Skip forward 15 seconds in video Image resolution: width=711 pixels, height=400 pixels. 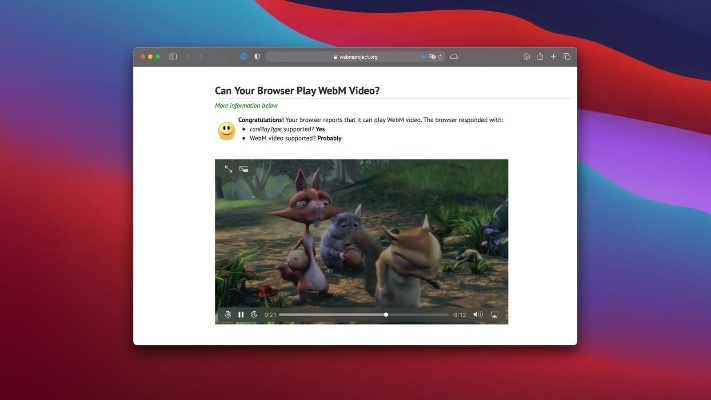pos(254,315)
